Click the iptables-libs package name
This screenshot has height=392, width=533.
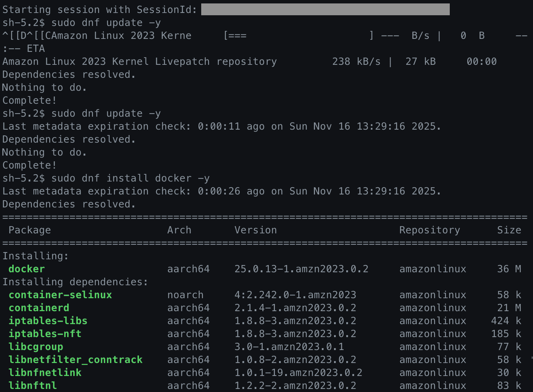[47, 321]
